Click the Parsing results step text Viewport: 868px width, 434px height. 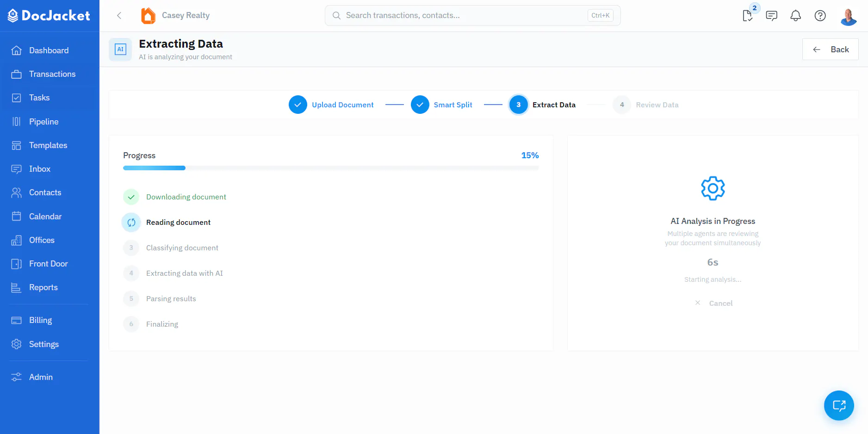pos(171,299)
